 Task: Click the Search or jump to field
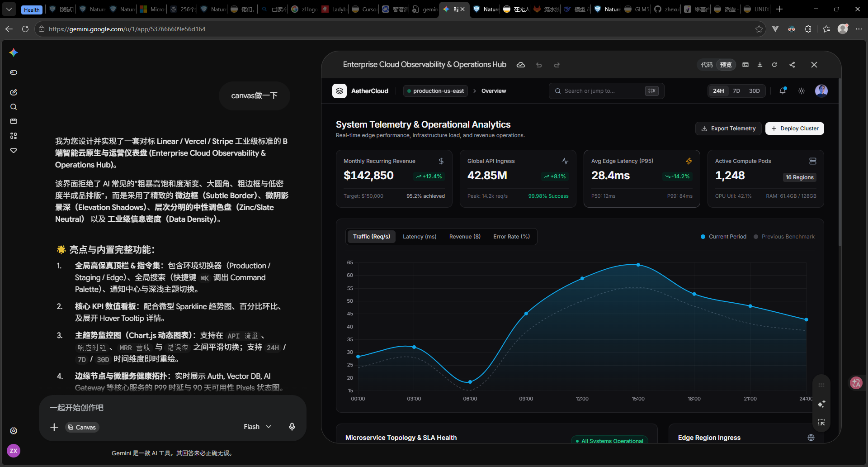(x=606, y=91)
